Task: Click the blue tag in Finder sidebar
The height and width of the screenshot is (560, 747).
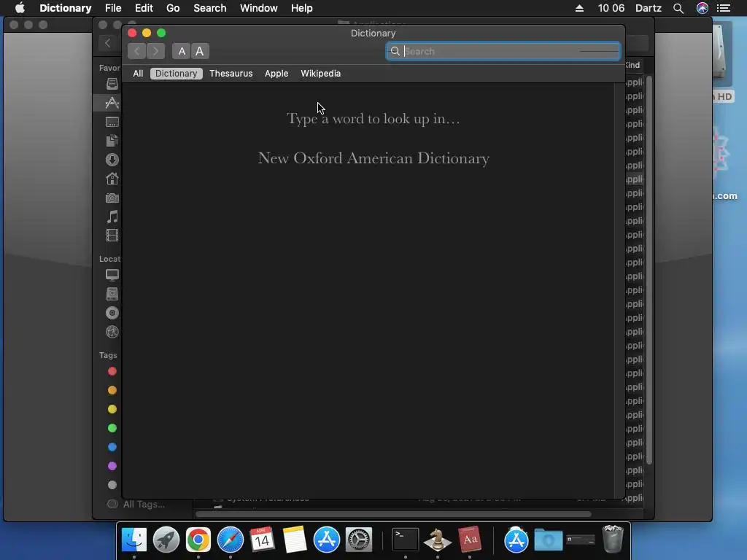Action: coord(112,447)
